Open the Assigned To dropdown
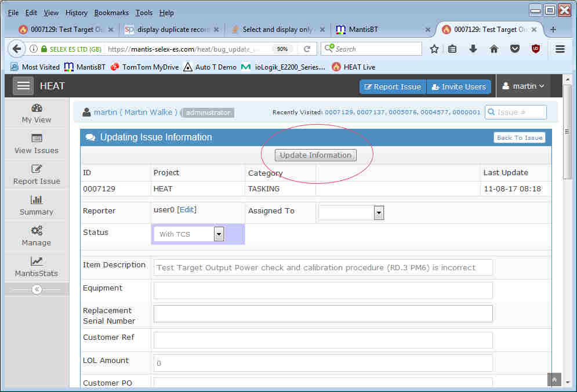The width and height of the screenshot is (577, 392). pyautogui.click(x=378, y=213)
